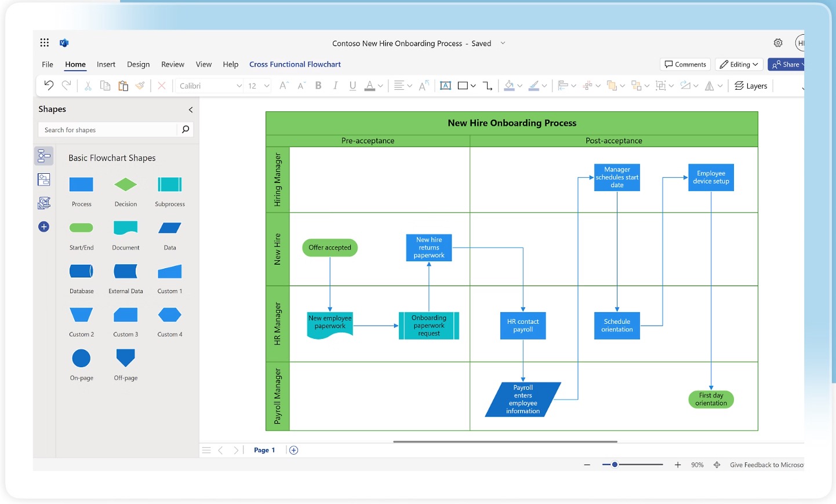
Task: Toggle Italic formatting
Action: coord(335,86)
